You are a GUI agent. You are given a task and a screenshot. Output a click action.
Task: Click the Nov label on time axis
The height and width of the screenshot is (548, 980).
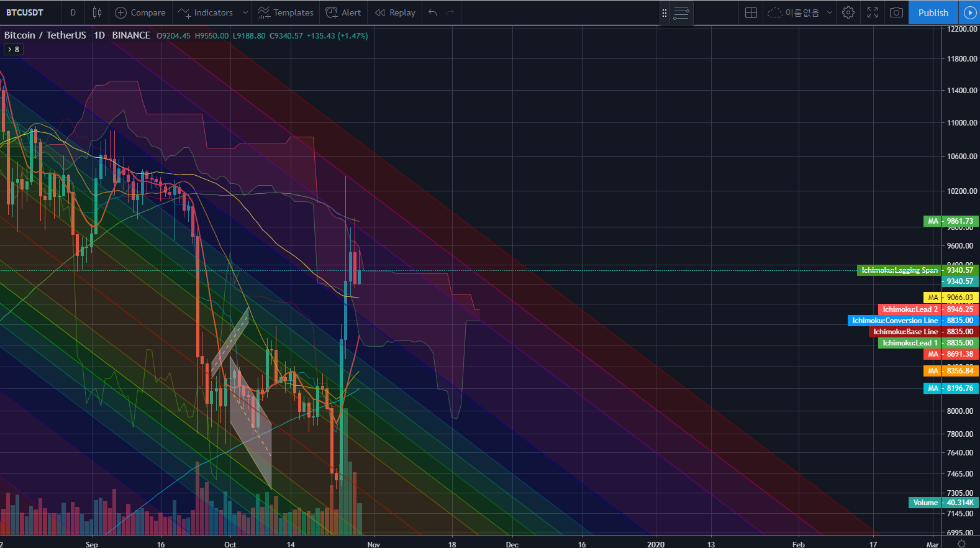pyautogui.click(x=374, y=544)
